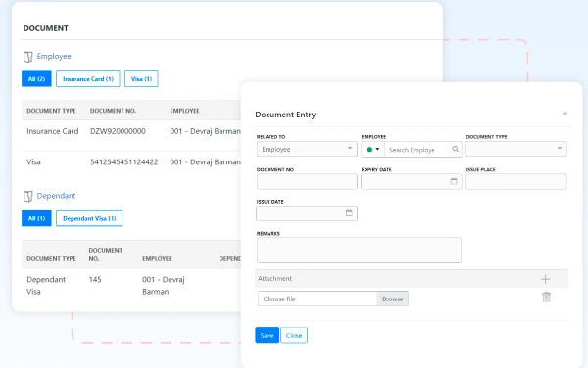Select the All (2) employee filter
Screen dimensions: 588x368
pyautogui.click(x=36, y=79)
